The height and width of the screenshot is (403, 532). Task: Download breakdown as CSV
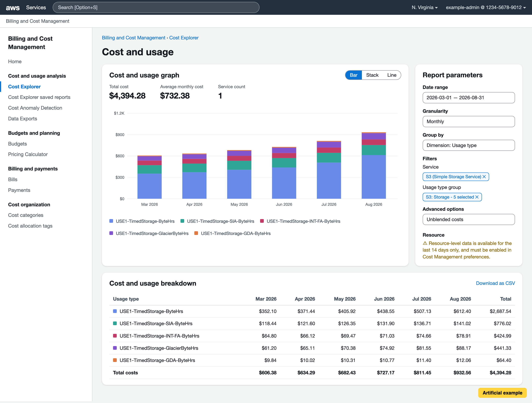click(495, 283)
